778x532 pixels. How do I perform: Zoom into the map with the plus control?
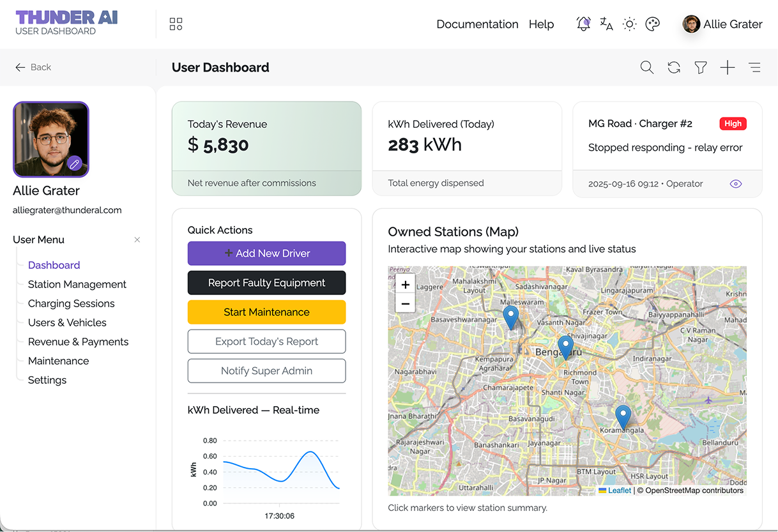(405, 284)
